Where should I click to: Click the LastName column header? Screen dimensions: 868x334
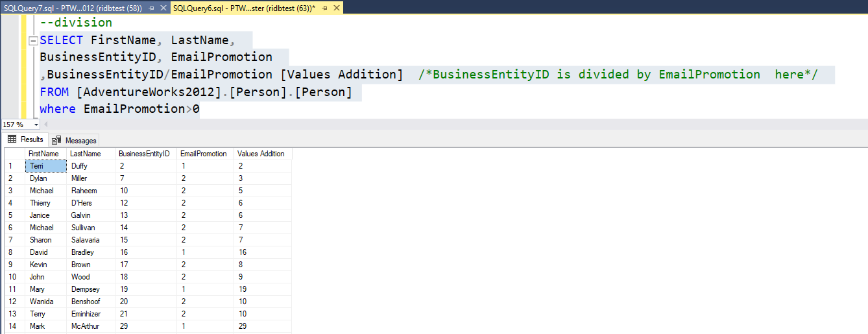91,154
